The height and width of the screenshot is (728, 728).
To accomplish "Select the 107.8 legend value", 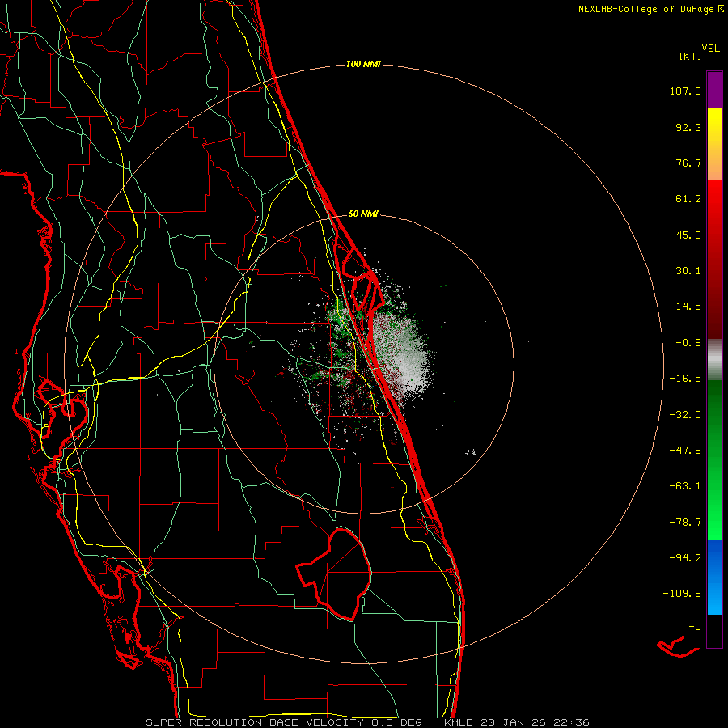I will pyautogui.click(x=685, y=91).
